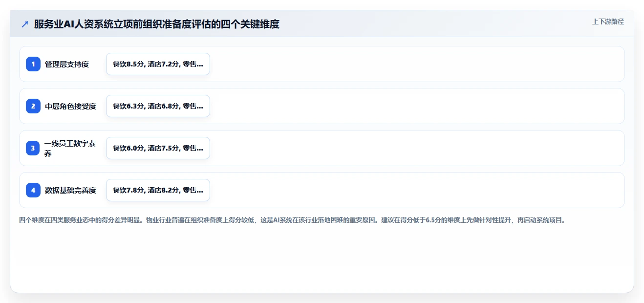644x303 pixels.
Task: Click the 上下游路径 label
Action: point(608,22)
